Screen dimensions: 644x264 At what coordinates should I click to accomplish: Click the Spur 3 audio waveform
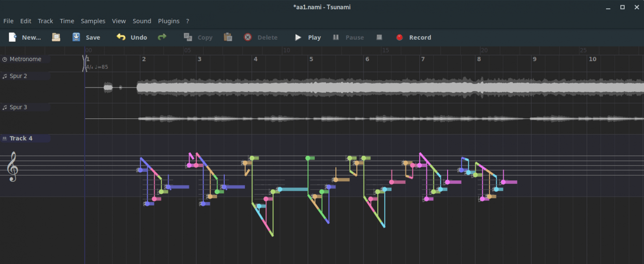[x=364, y=119]
